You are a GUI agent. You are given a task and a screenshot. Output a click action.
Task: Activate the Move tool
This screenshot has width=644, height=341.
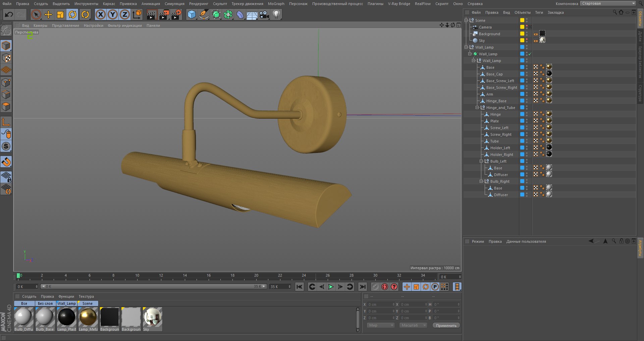[48, 14]
